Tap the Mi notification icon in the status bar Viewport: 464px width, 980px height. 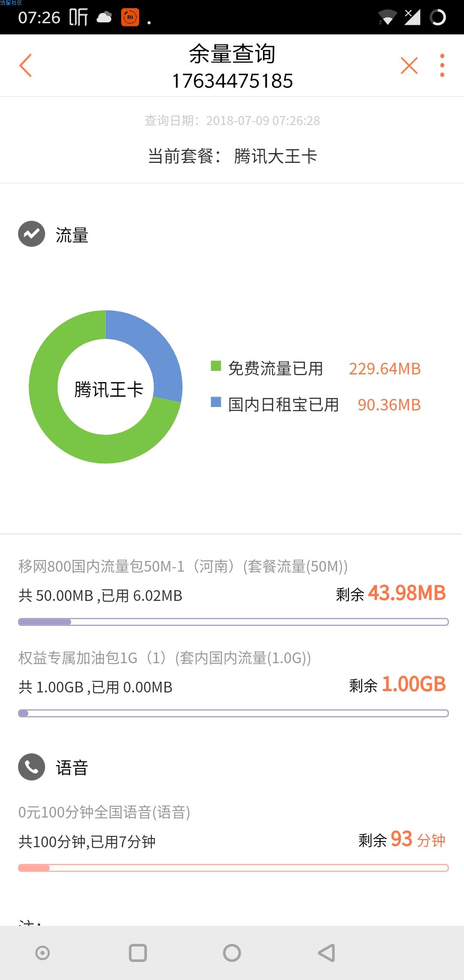point(130,17)
